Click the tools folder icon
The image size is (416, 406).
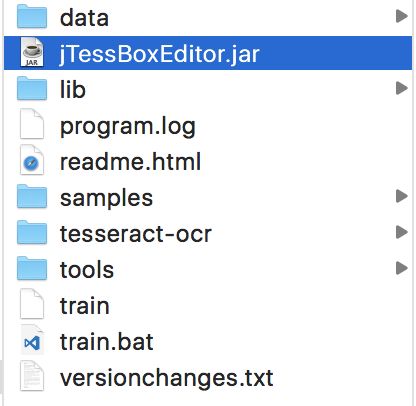(32, 268)
